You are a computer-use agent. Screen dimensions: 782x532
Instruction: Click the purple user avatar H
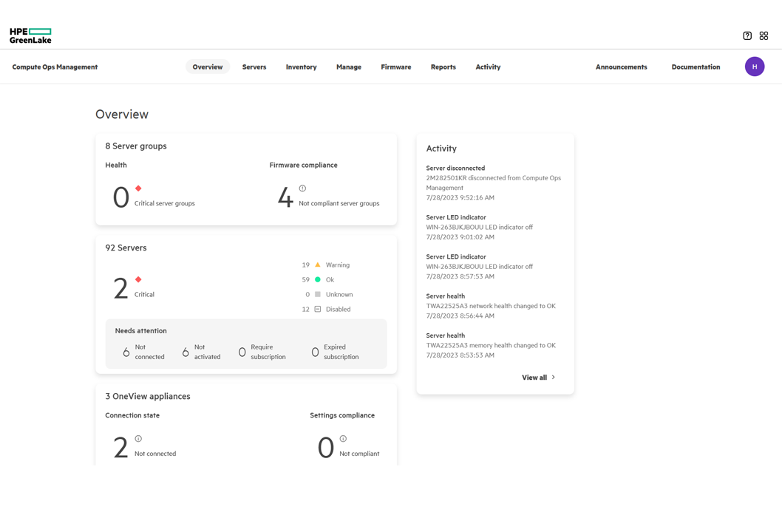point(754,66)
